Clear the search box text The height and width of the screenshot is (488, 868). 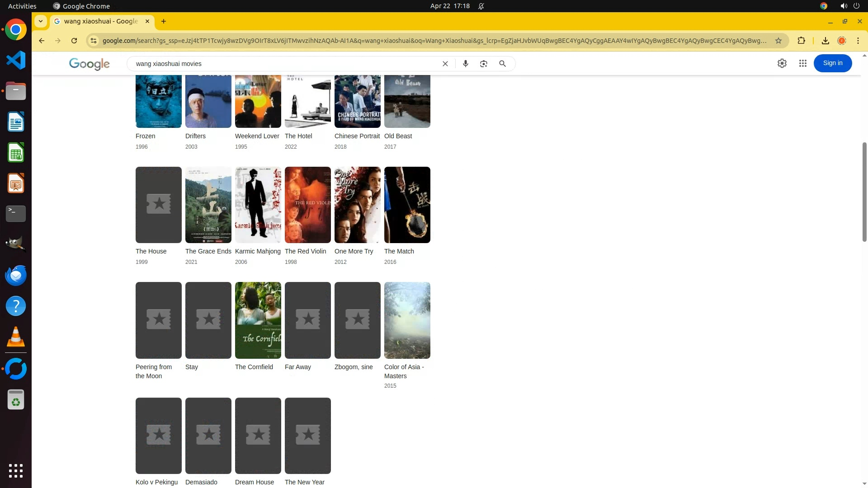[445, 64]
